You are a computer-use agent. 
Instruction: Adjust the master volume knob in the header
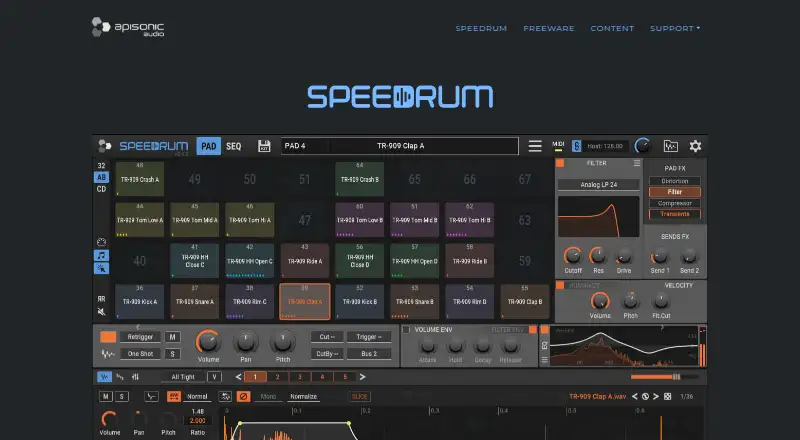642,146
